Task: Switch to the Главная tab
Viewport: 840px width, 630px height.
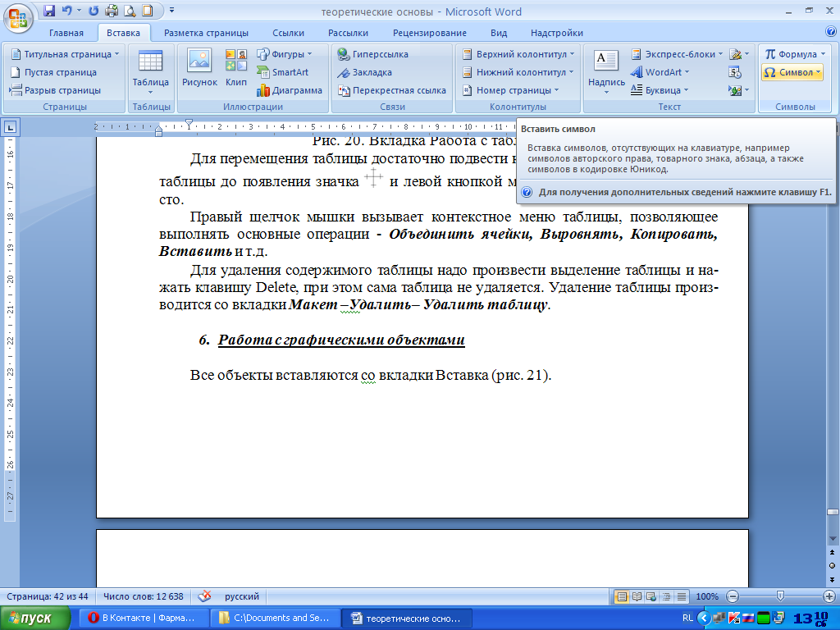Action: (66, 33)
